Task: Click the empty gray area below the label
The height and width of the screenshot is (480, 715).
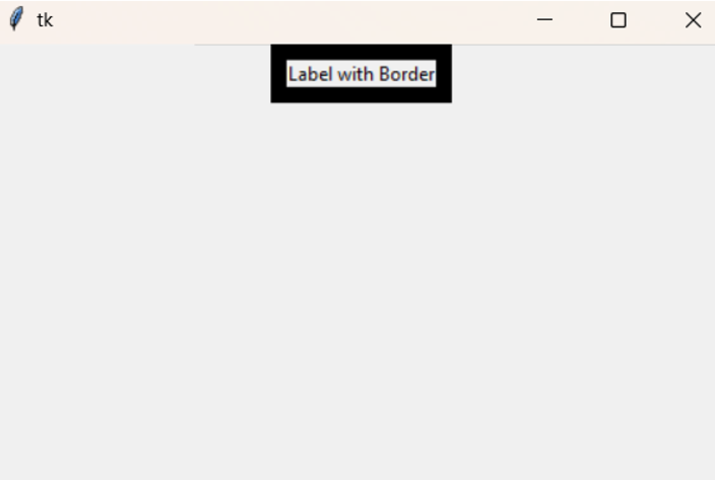Action: [358, 292]
